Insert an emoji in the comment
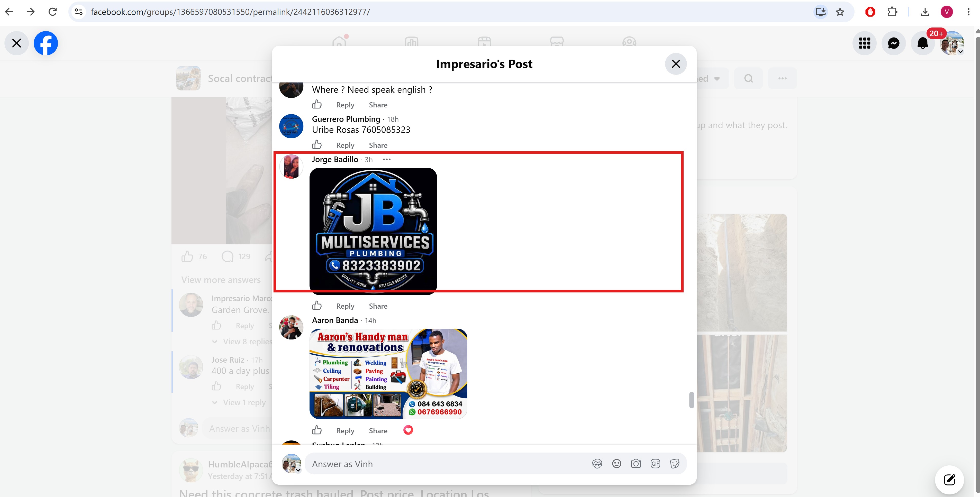This screenshot has height=497, width=980. (x=616, y=464)
